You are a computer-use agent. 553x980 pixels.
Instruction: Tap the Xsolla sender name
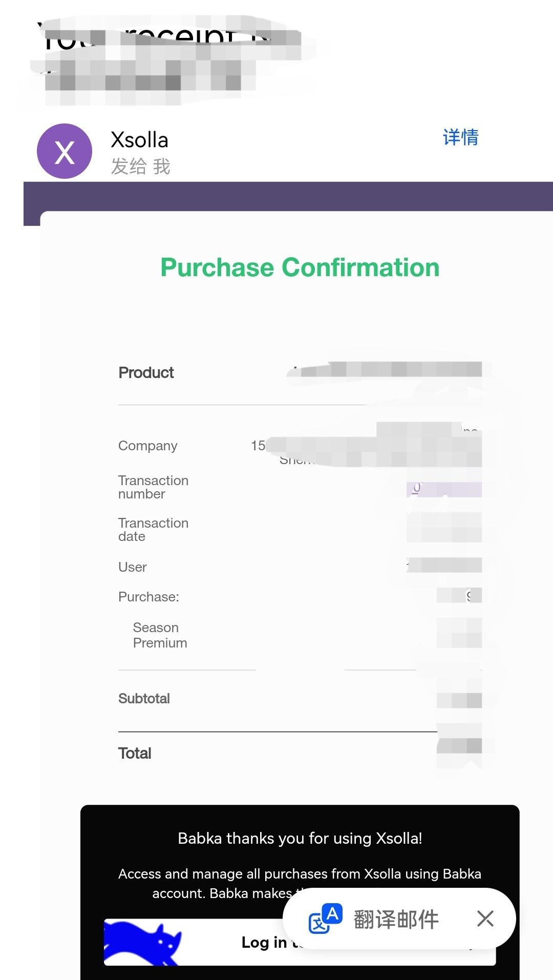(x=139, y=140)
